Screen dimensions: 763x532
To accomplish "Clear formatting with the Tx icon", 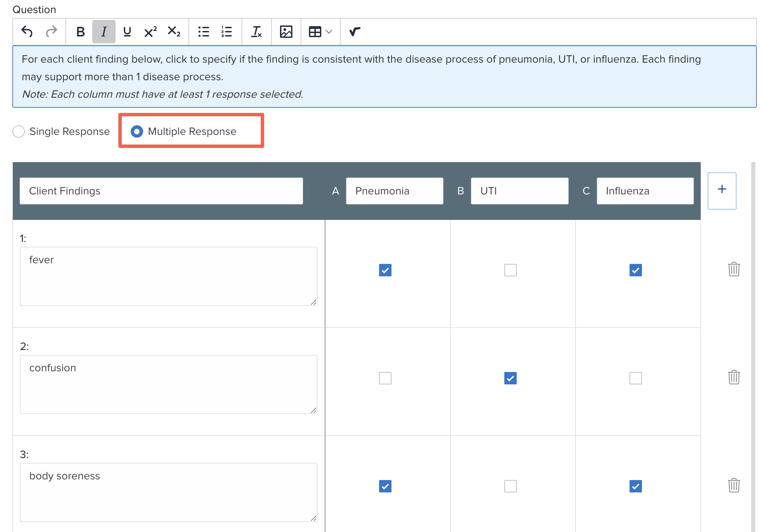I will click(x=257, y=31).
